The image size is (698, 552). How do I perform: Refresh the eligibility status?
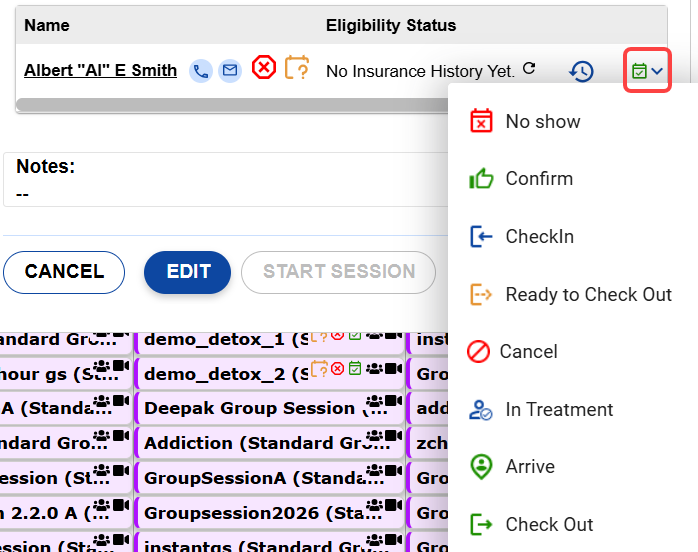tap(530, 69)
